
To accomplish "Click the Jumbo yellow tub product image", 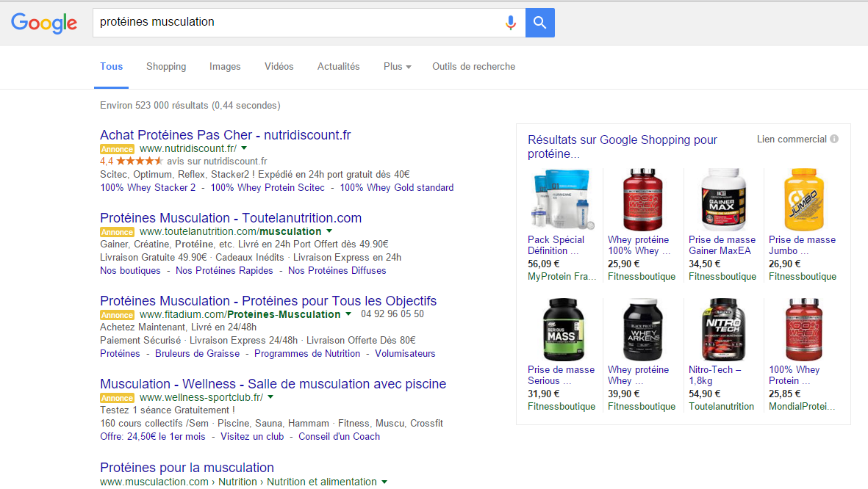I will point(803,200).
